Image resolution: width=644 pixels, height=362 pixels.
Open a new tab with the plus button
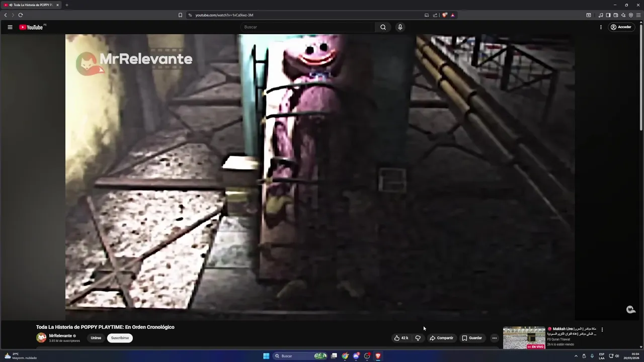[x=66, y=5]
